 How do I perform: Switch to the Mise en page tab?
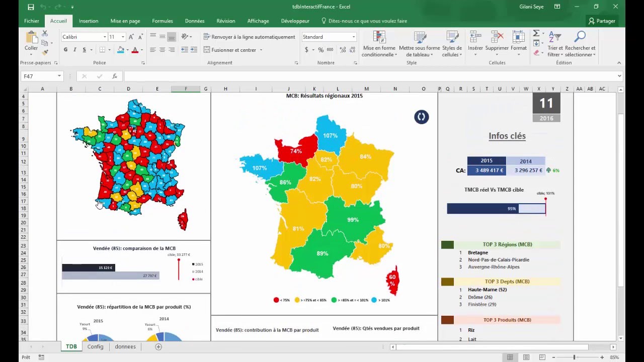point(125,21)
